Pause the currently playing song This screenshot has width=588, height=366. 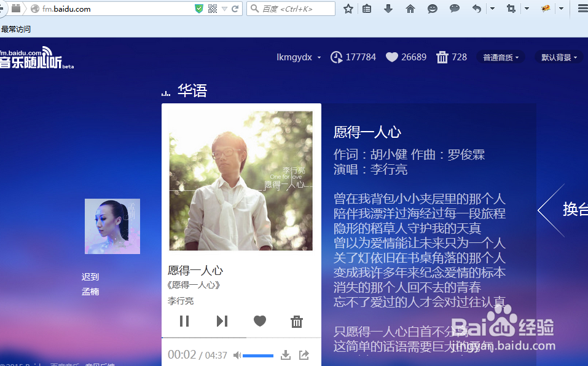(184, 321)
